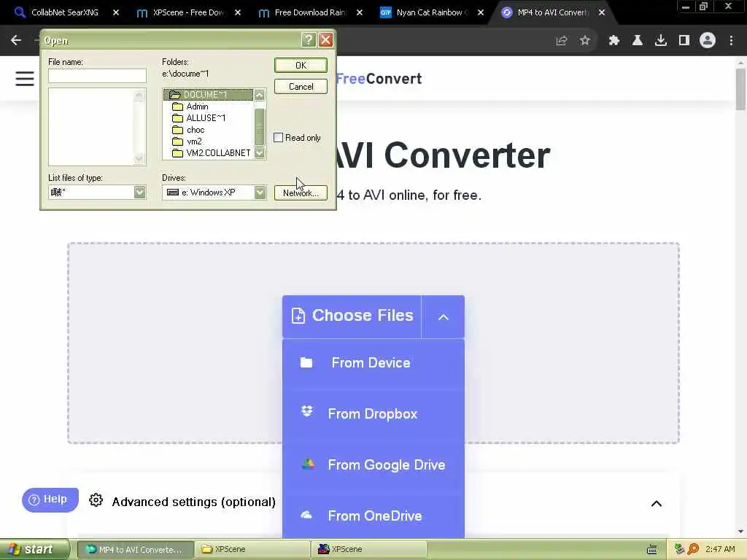Click the File name input field
The image size is (747, 560).
coord(97,76)
